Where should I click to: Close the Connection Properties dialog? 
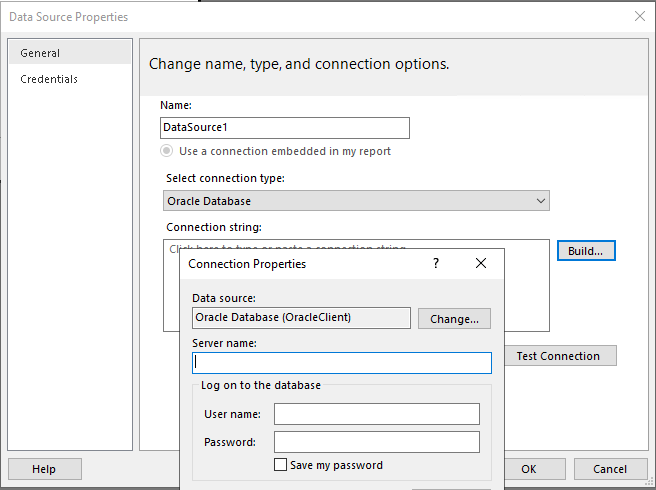coord(481,263)
